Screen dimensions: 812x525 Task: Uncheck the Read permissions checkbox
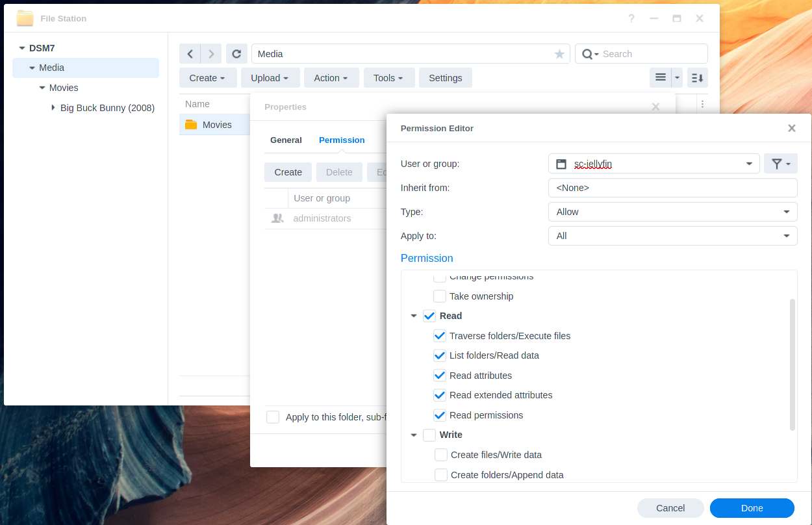tap(440, 415)
